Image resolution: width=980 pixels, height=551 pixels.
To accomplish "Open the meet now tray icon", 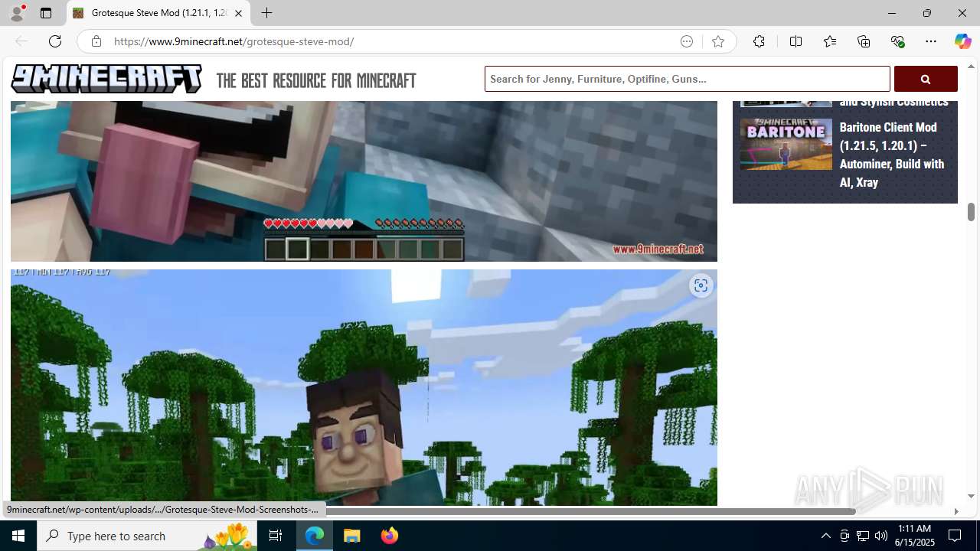I will pos(844,536).
